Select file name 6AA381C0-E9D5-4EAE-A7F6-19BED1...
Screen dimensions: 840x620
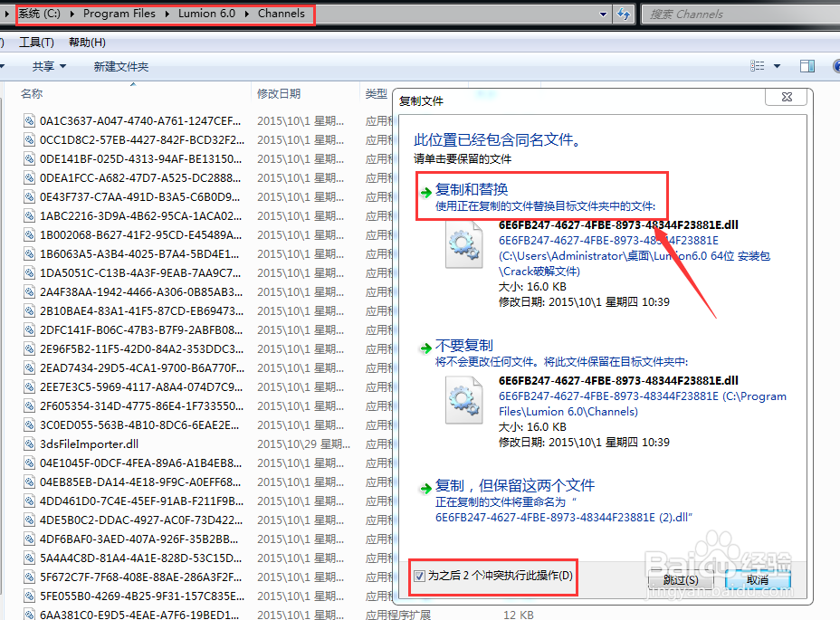139,615
